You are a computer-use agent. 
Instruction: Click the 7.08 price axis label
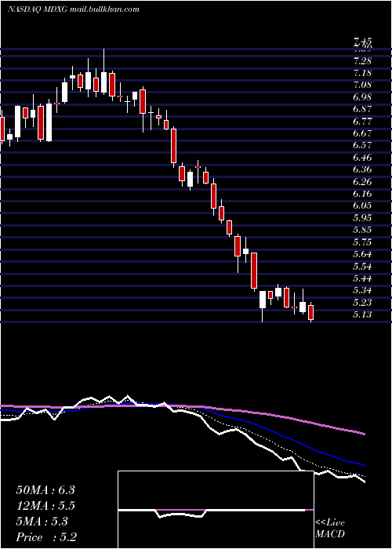pyautogui.click(x=362, y=85)
